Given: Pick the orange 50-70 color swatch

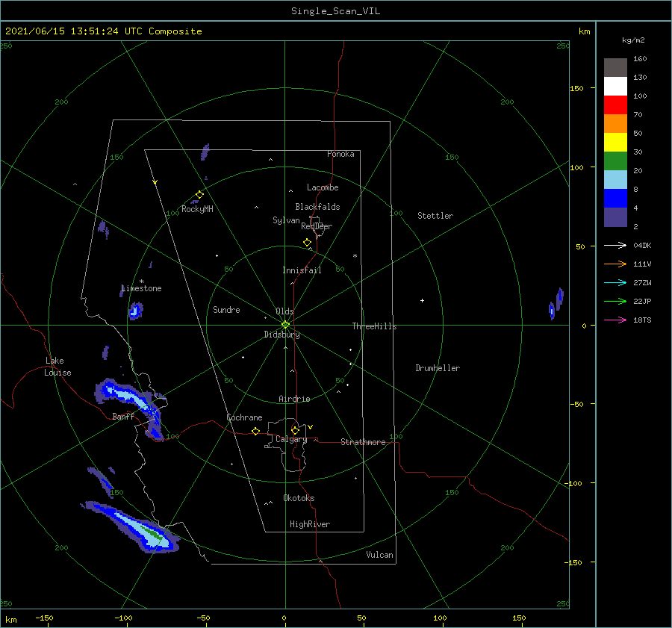Looking at the screenshot, I should (x=615, y=123).
